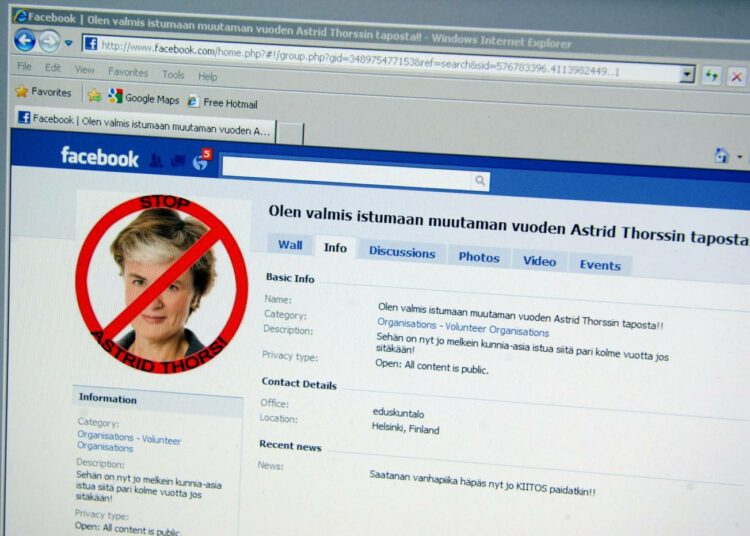The image size is (750, 536).
Task: Click inside the Facebook search field
Action: pyautogui.click(x=348, y=175)
